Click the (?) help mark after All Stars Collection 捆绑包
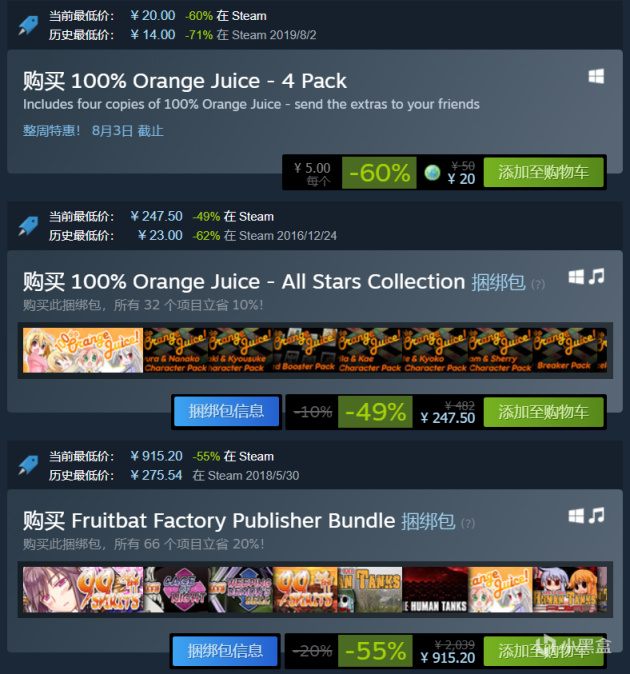This screenshot has width=630, height=674. pos(538,285)
